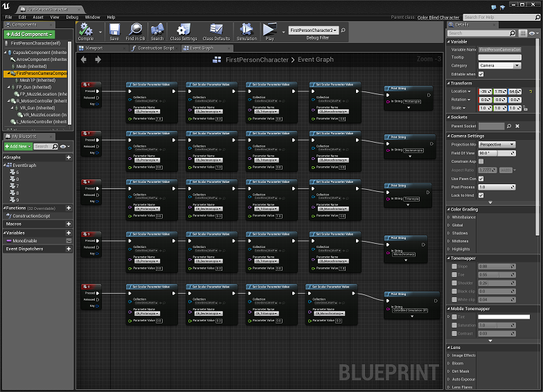Click the search icon in the Details search box
This screenshot has height=392, width=543.
(x=513, y=33)
